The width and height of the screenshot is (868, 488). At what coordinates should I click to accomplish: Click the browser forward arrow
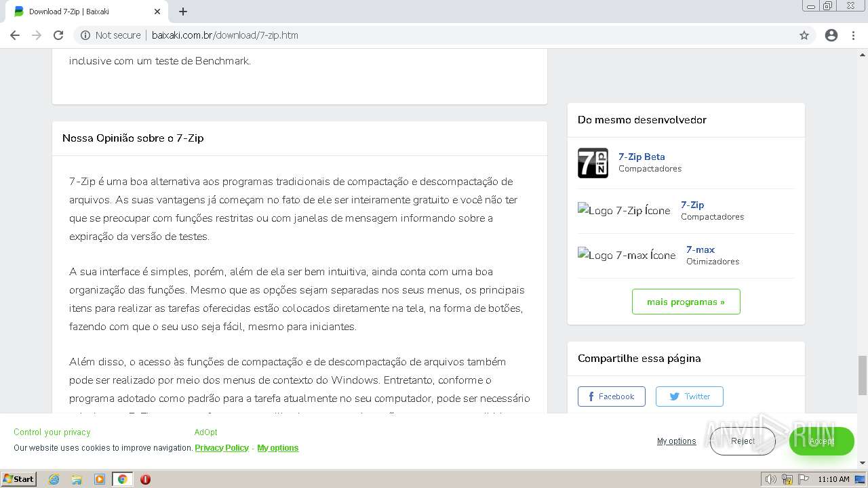tap(37, 35)
